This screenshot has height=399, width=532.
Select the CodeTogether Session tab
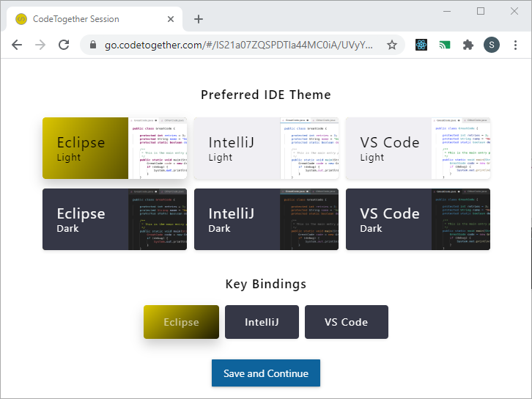pos(95,19)
